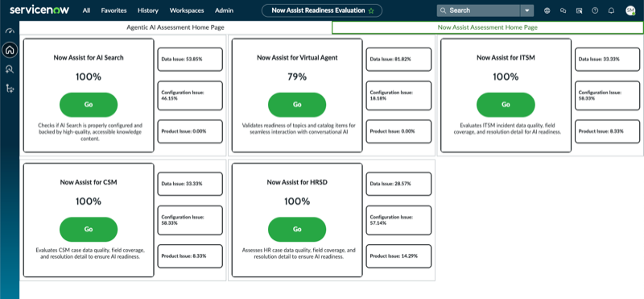Favorite Now Assist Readiness Evaluation with star
This screenshot has height=299, width=644.
371,10
